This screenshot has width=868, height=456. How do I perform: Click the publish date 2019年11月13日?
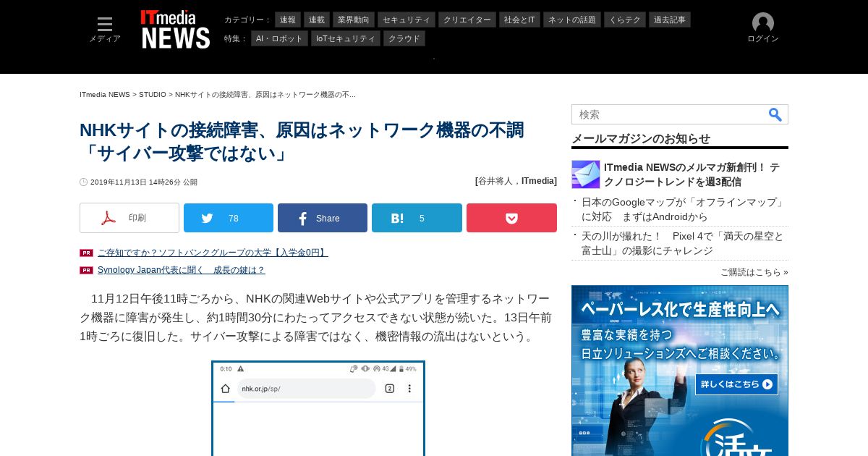point(144,182)
